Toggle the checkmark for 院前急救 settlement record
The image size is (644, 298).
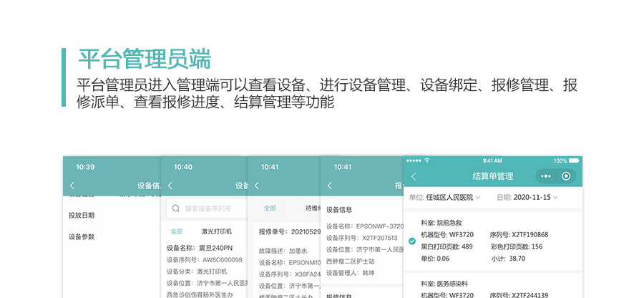pyautogui.click(x=411, y=241)
